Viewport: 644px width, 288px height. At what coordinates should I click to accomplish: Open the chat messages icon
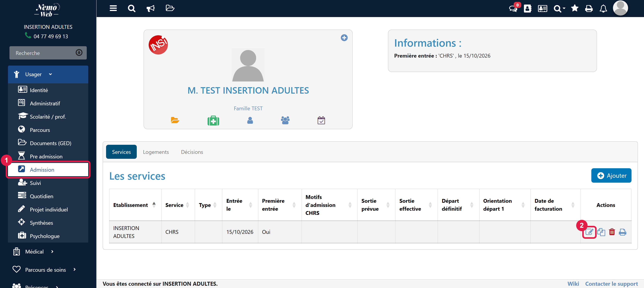(x=513, y=9)
